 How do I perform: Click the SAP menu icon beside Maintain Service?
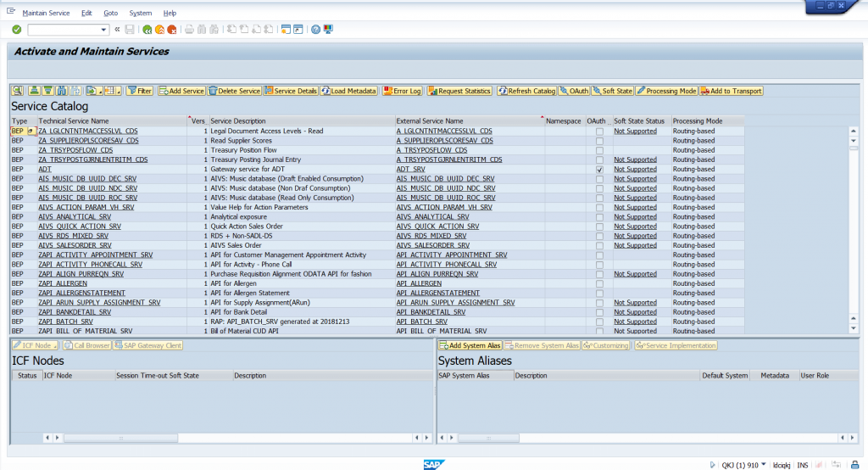10,11
